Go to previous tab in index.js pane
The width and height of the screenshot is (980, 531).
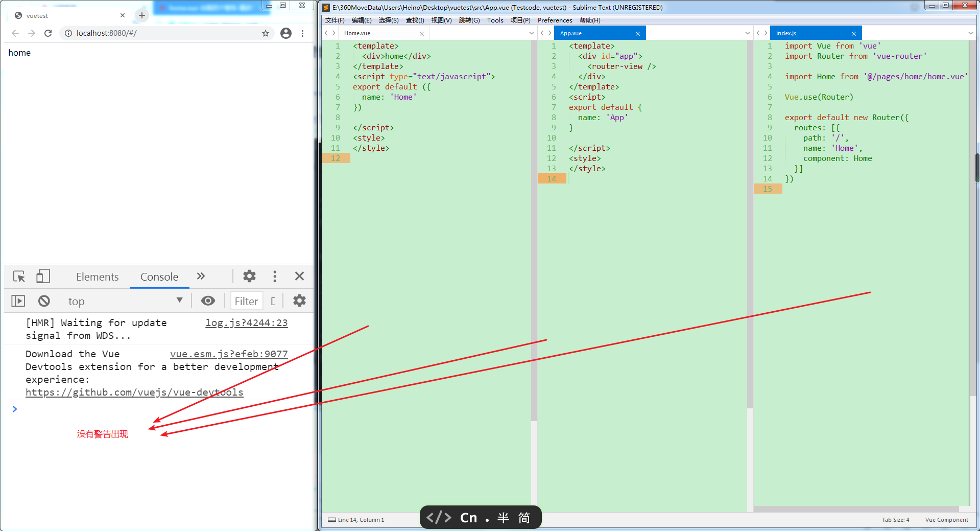click(x=758, y=33)
